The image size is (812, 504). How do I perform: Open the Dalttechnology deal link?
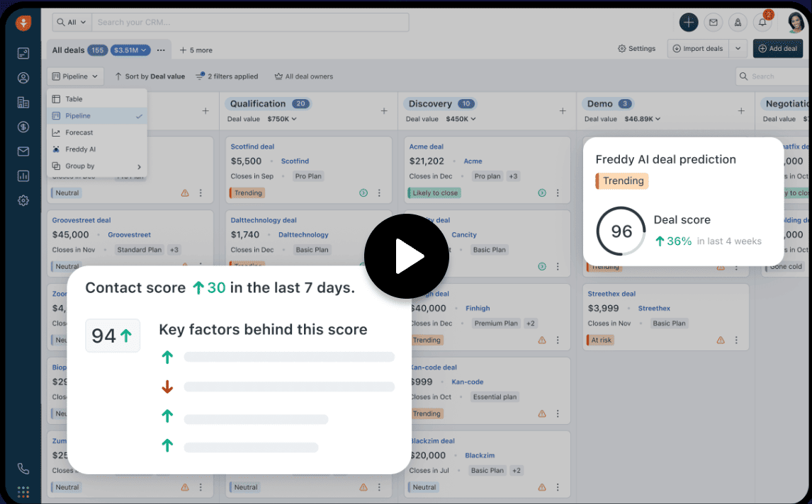264,220
